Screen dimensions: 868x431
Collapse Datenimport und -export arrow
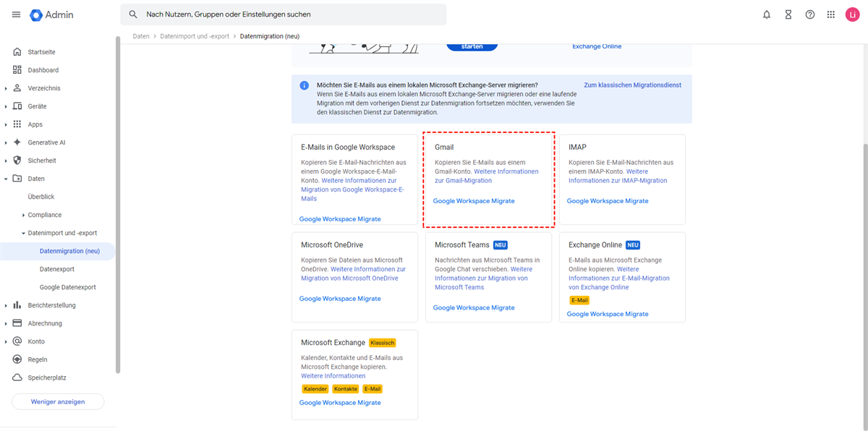(23, 233)
